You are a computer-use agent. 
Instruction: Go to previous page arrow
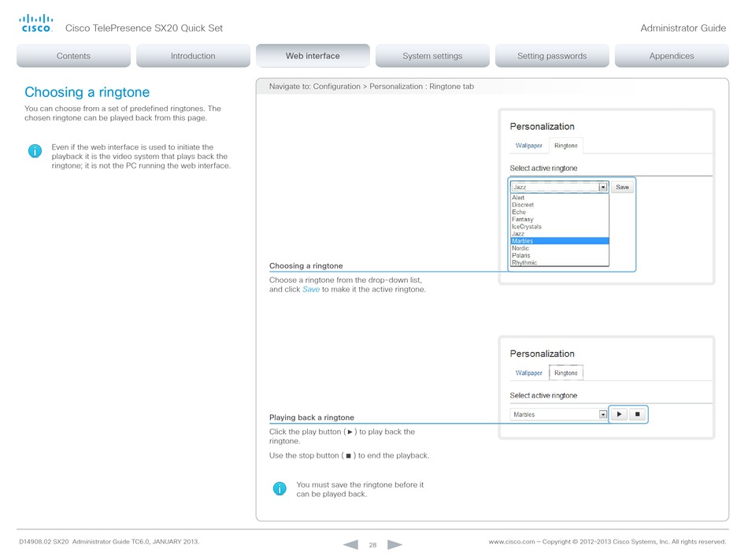click(x=350, y=544)
